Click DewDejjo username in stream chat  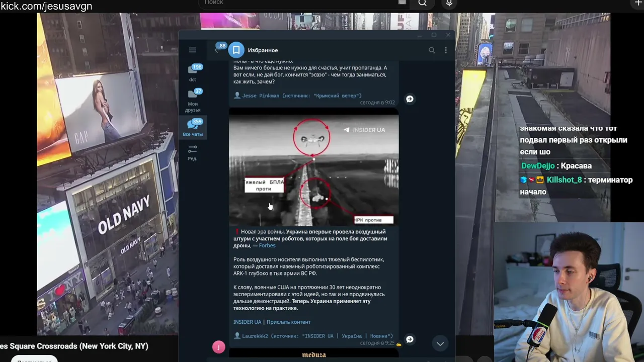tap(538, 166)
